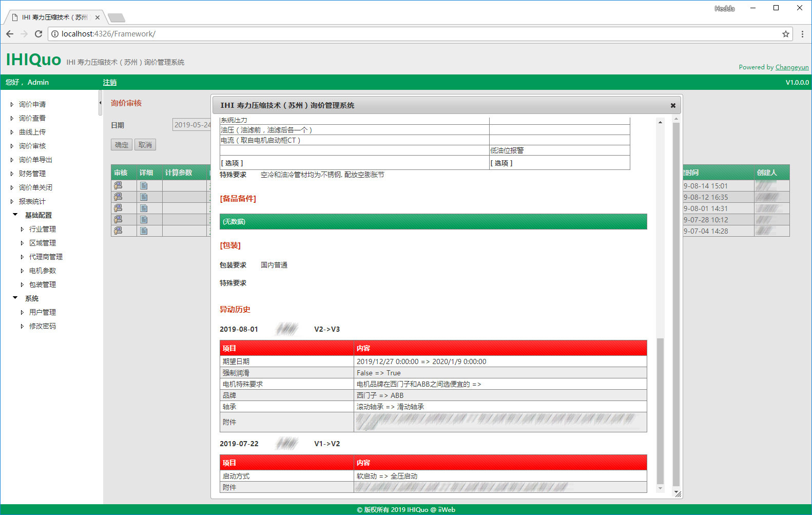Close the IHI dialog with the X icon
Screen dimensions: 812x515
coord(673,105)
